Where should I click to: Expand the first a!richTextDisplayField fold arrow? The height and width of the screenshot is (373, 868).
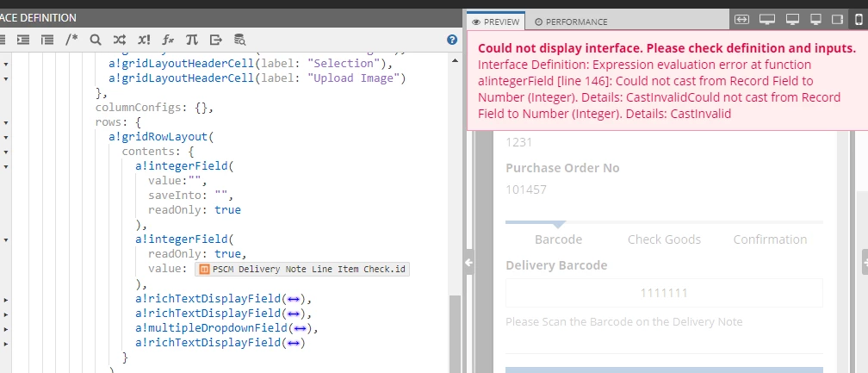(6, 300)
